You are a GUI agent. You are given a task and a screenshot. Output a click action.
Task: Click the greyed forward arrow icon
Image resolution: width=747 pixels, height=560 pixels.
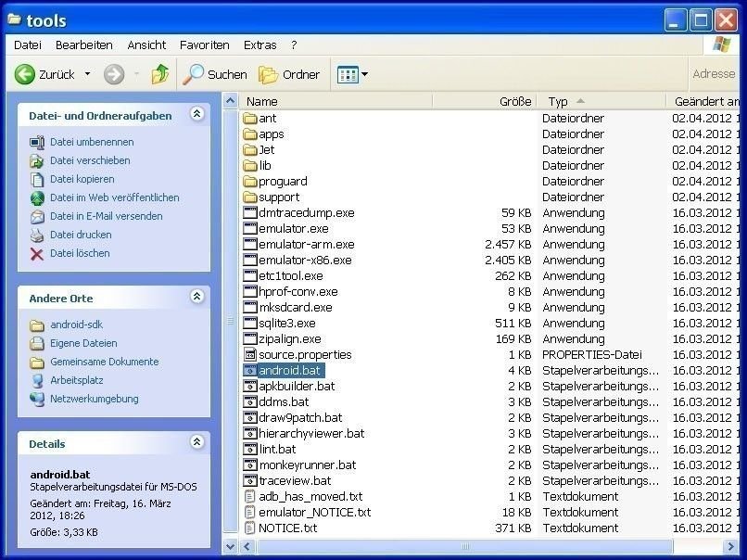[114, 74]
